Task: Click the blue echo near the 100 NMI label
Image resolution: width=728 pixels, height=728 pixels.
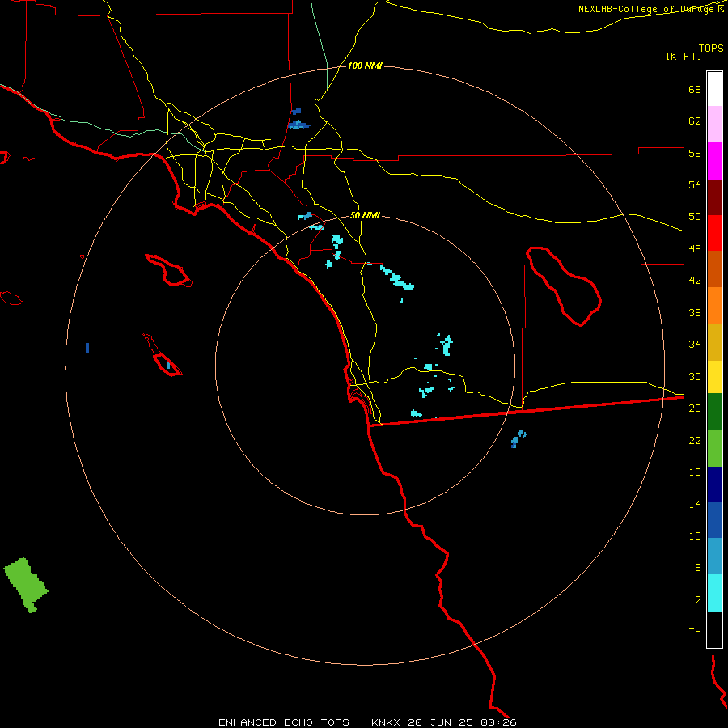Action: [298, 125]
